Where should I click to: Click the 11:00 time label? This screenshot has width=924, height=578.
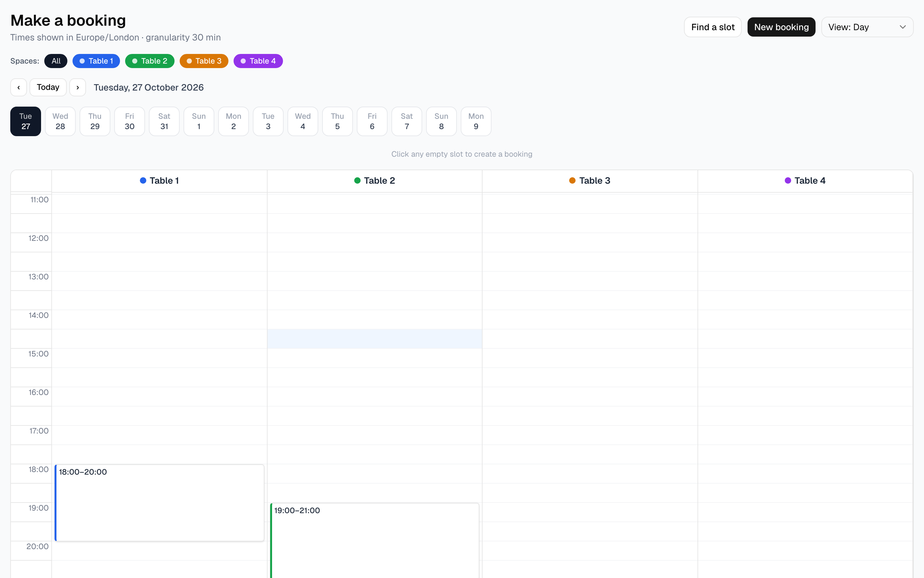click(39, 200)
